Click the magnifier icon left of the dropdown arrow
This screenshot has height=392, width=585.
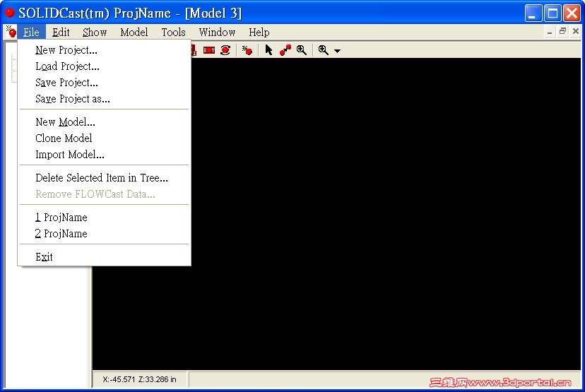point(323,50)
